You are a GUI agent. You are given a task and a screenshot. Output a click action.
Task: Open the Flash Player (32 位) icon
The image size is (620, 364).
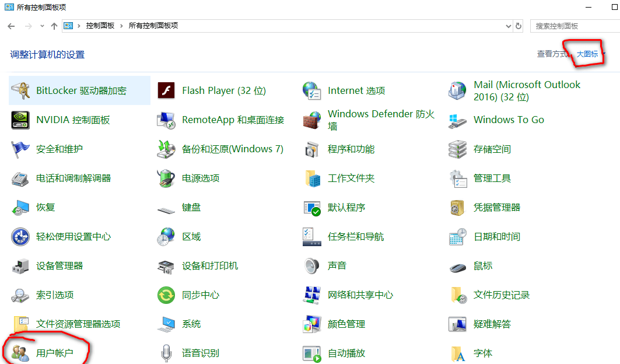tap(166, 90)
